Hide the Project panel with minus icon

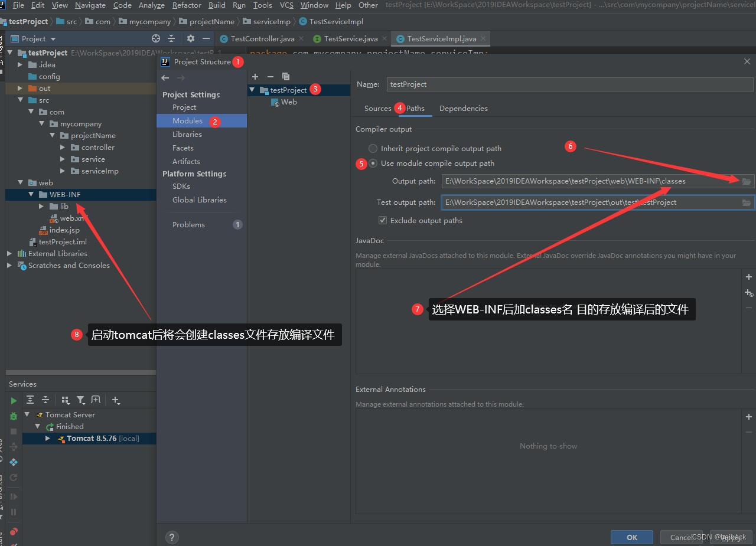coord(206,38)
